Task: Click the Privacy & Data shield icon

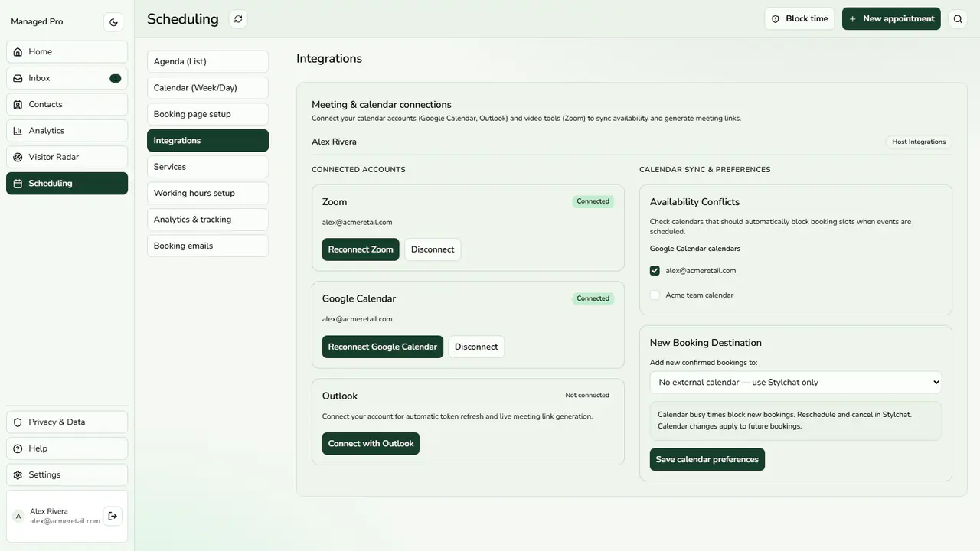Action: (x=18, y=422)
